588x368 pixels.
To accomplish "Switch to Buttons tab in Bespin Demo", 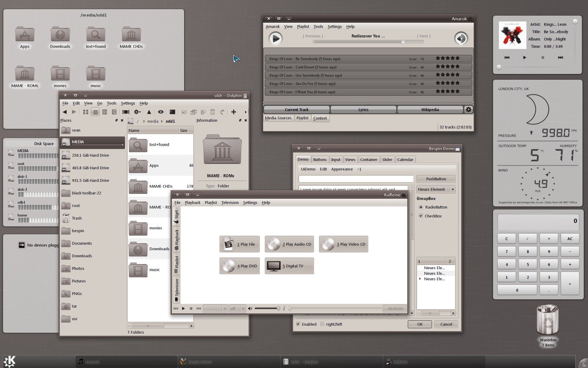I will 320,159.
